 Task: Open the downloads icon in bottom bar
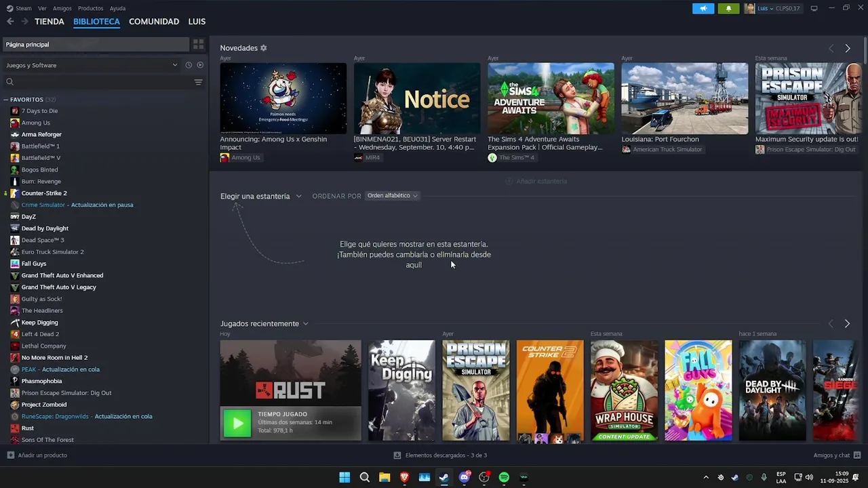pos(398,455)
